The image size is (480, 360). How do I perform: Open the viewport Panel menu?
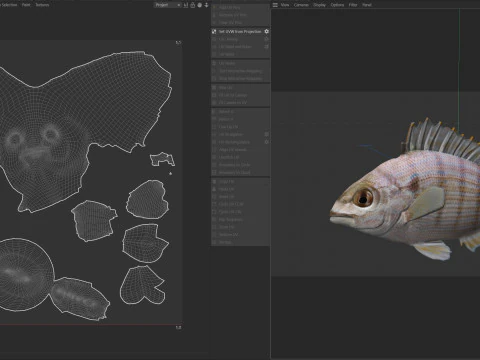tap(367, 5)
